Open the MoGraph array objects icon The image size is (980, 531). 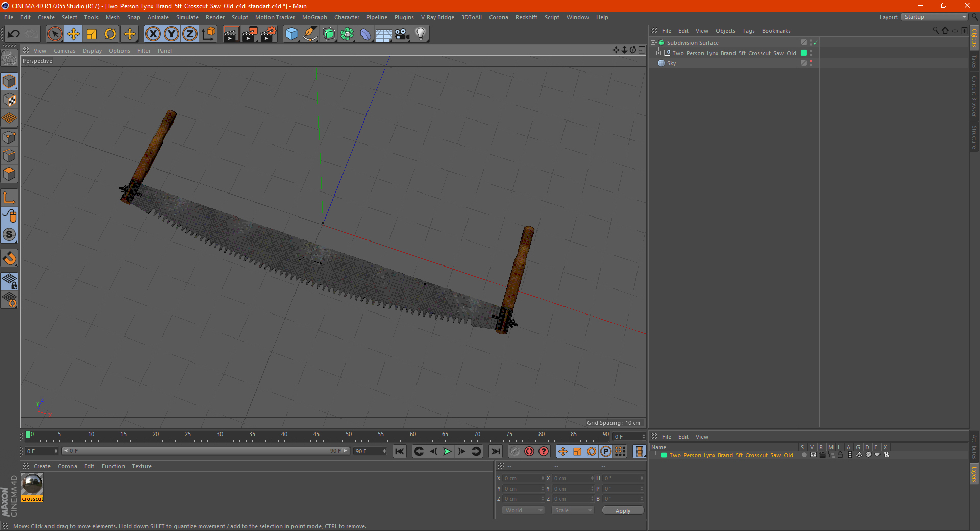click(347, 34)
